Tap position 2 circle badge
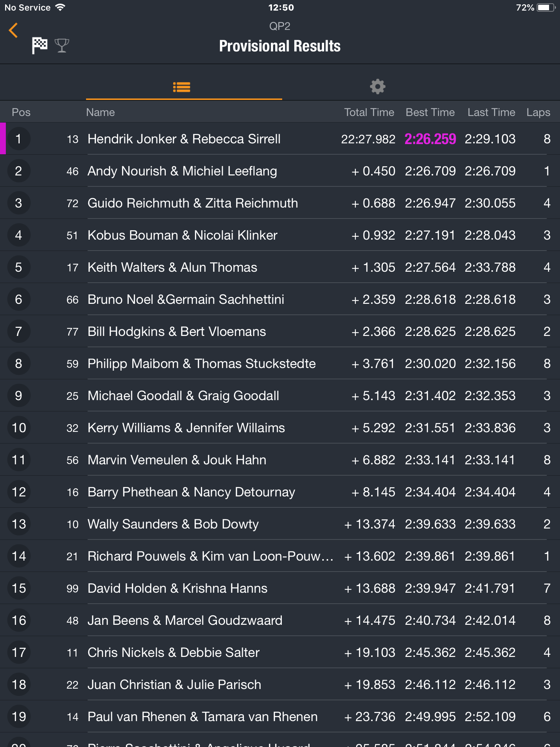 19,171
